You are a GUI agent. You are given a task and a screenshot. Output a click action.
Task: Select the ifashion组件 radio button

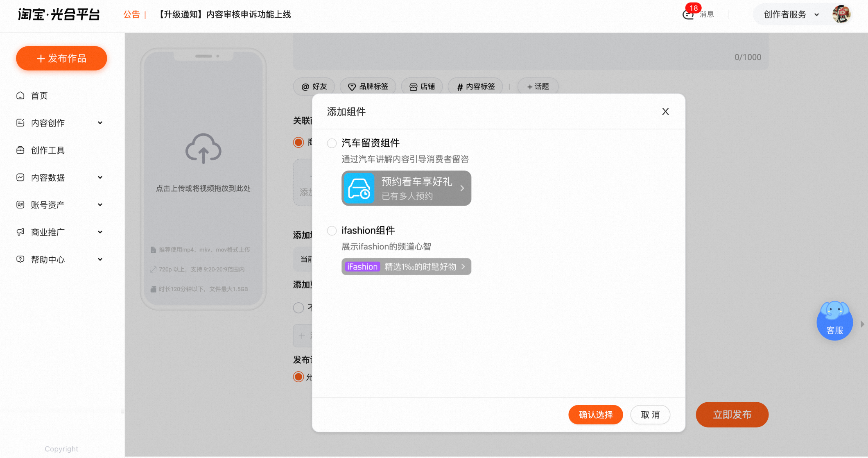pos(332,231)
